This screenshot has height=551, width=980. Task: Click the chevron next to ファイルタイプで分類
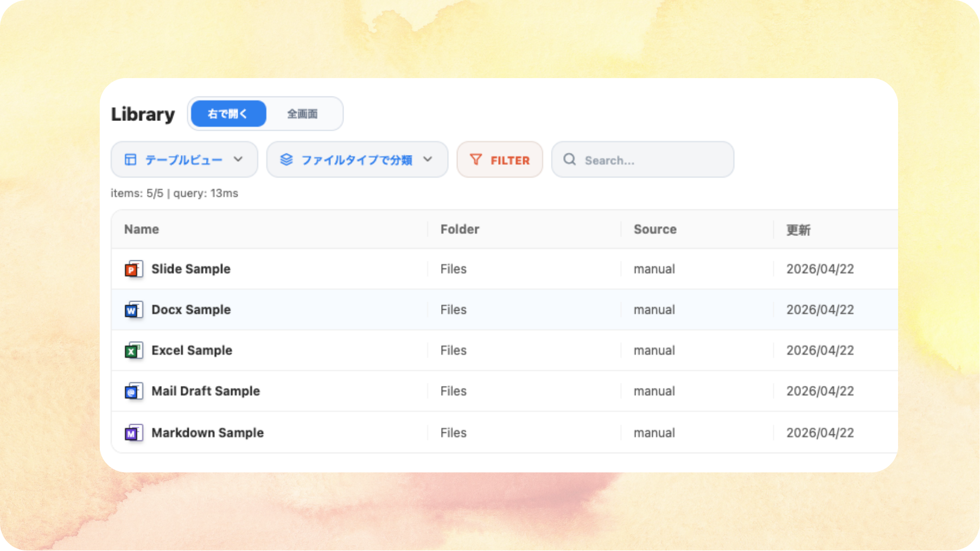pyautogui.click(x=428, y=159)
